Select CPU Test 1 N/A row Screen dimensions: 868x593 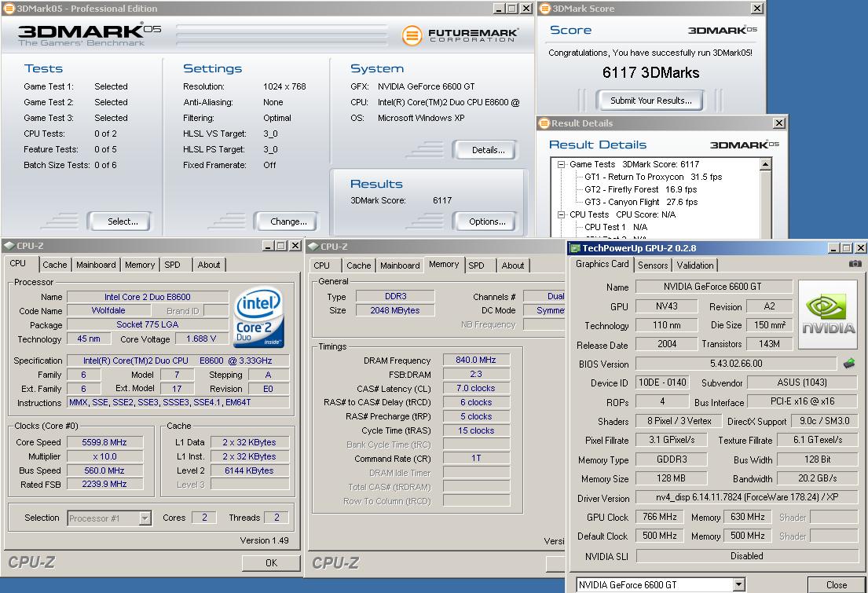[x=616, y=227]
